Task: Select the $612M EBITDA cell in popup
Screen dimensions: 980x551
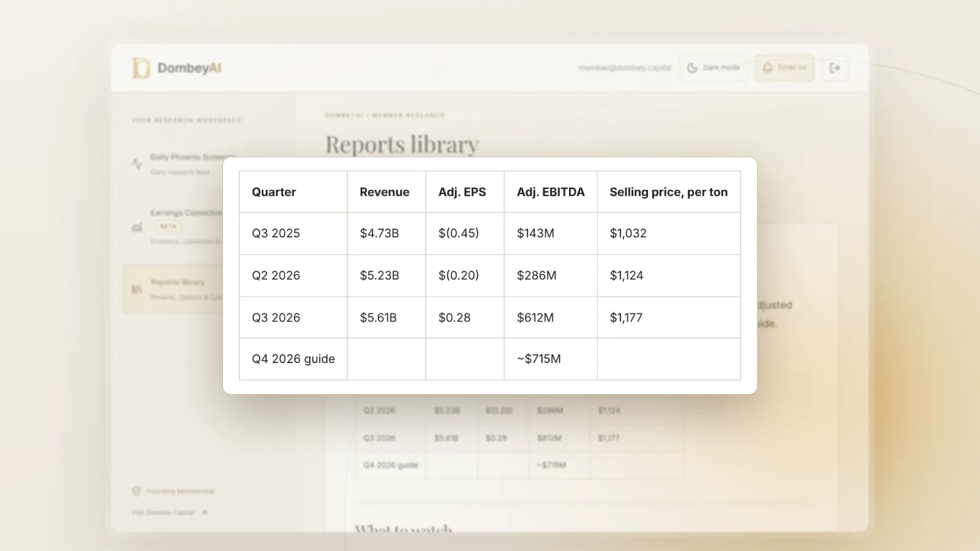Action: tap(551, 317)
